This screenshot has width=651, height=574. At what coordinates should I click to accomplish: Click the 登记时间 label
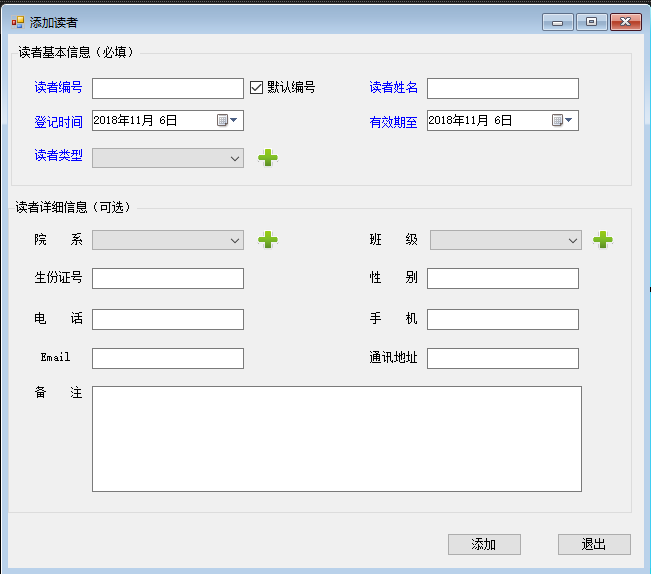(x=58, y=122)
